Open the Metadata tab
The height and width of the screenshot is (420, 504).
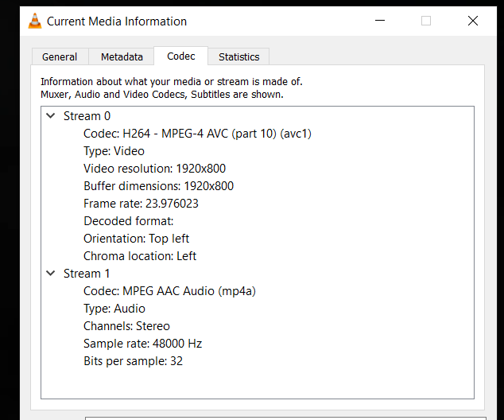tap(122, 56)
